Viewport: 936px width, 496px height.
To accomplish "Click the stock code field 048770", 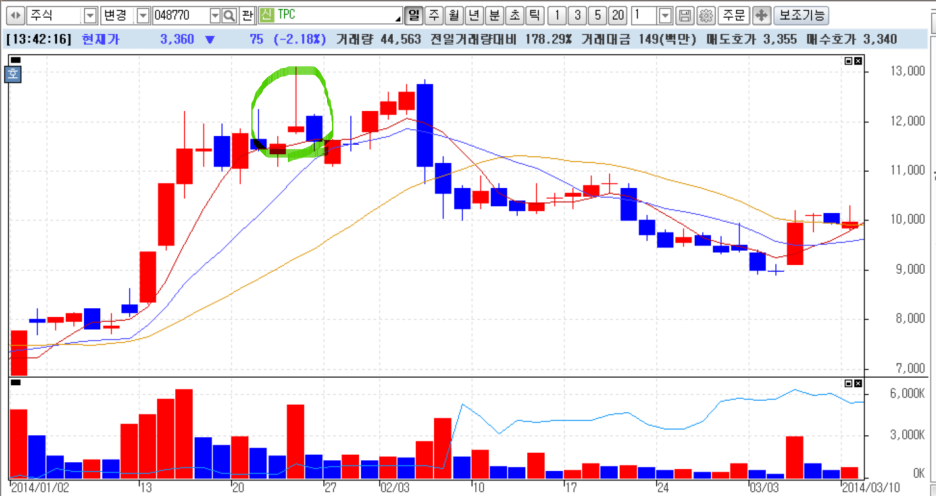I will pyautogui.click(x=180, y=16).
